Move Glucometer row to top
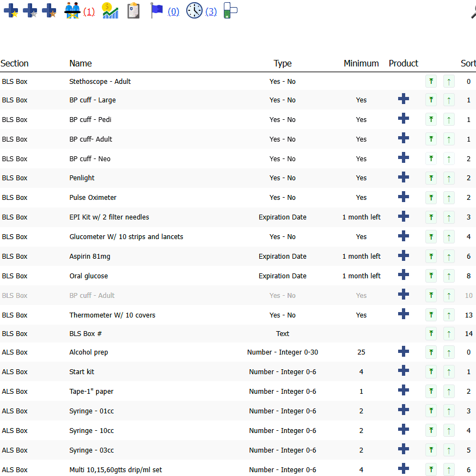 tap(431, 237)
